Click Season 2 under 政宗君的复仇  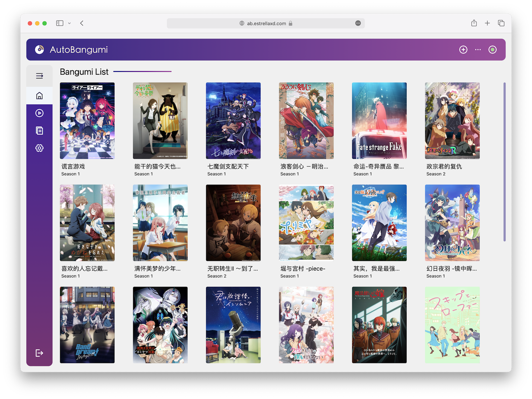tap(436, 174)
